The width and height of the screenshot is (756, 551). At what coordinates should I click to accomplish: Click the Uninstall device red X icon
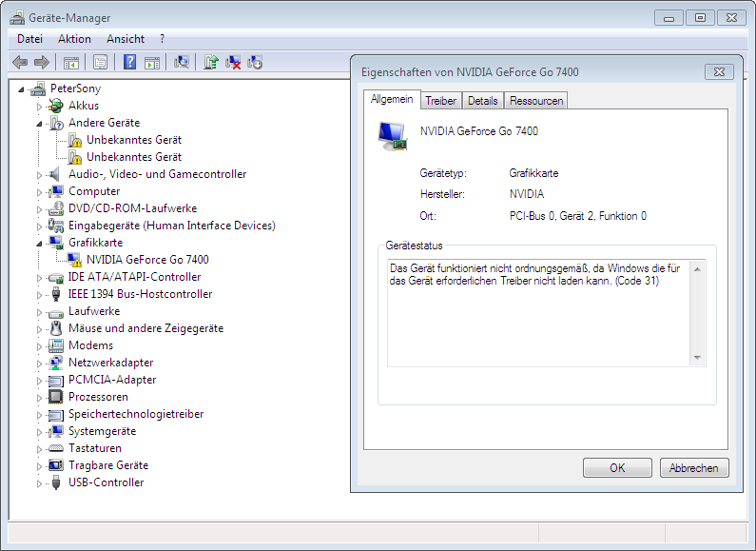click(233, 62)
